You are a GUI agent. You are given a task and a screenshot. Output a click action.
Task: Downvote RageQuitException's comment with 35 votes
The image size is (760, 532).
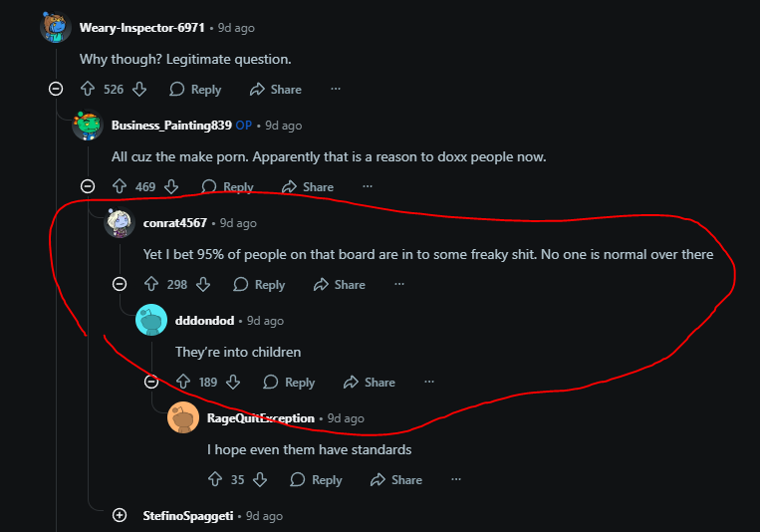pyautogui.click(x=260, y=480)
